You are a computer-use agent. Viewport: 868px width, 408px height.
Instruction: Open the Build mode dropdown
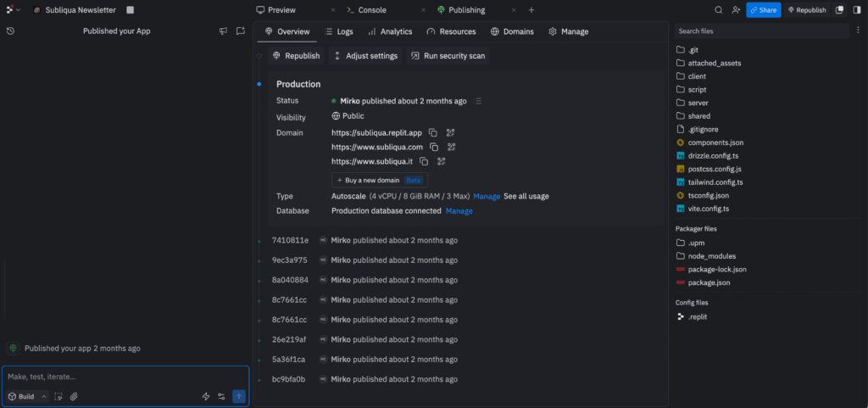(27, 396)
